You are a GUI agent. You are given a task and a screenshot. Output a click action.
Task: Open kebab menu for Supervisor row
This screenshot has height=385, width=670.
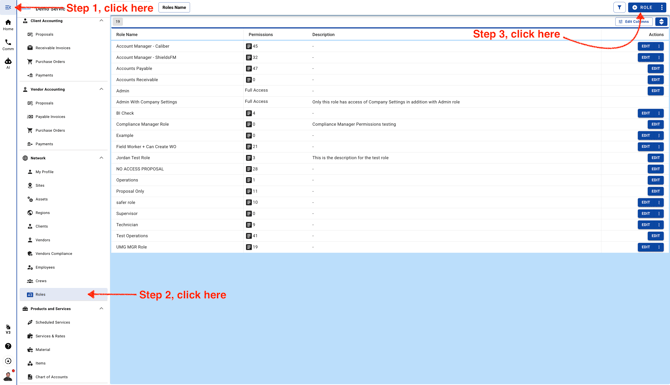[659, 214]
